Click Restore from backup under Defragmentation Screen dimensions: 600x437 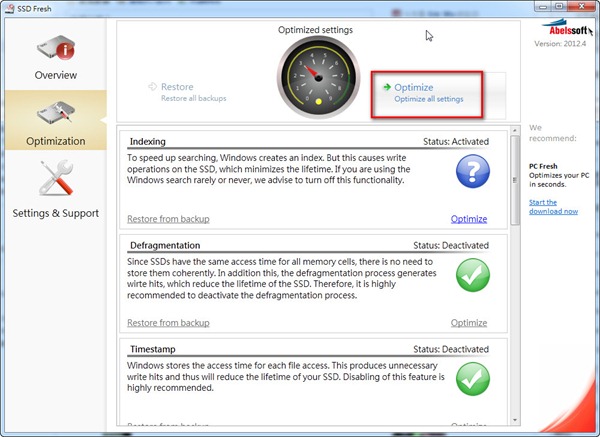(x=168, y=323)
